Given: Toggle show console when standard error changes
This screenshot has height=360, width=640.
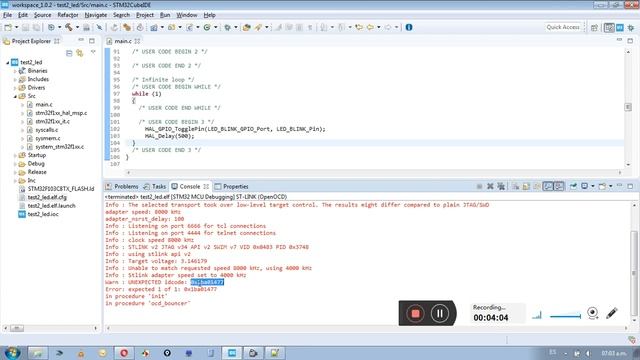Looking at the screenshot, I should [559, 187].
